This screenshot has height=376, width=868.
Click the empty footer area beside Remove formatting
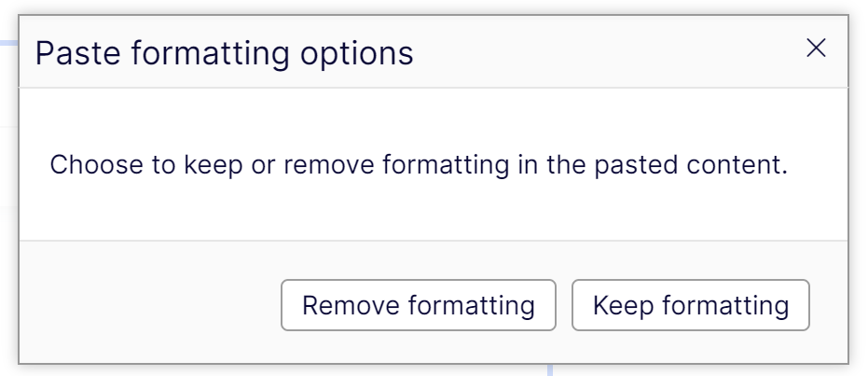click(149, 305)
